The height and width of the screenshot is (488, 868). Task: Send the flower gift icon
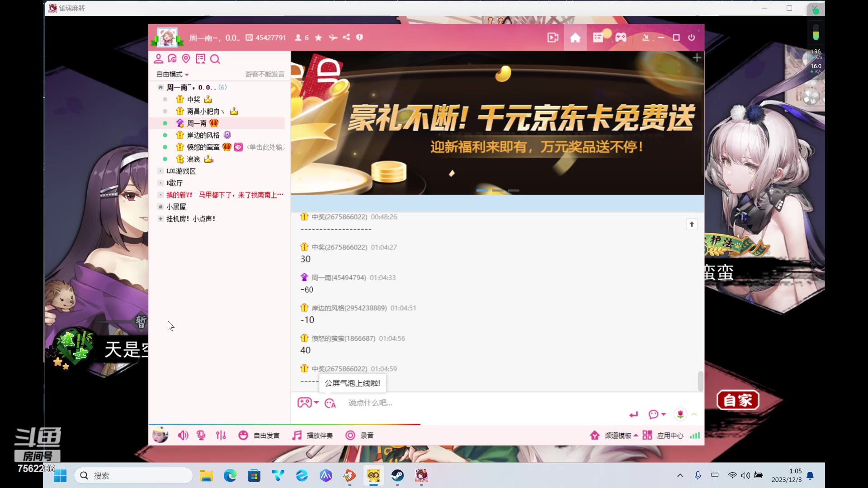[x=680, y=414]
